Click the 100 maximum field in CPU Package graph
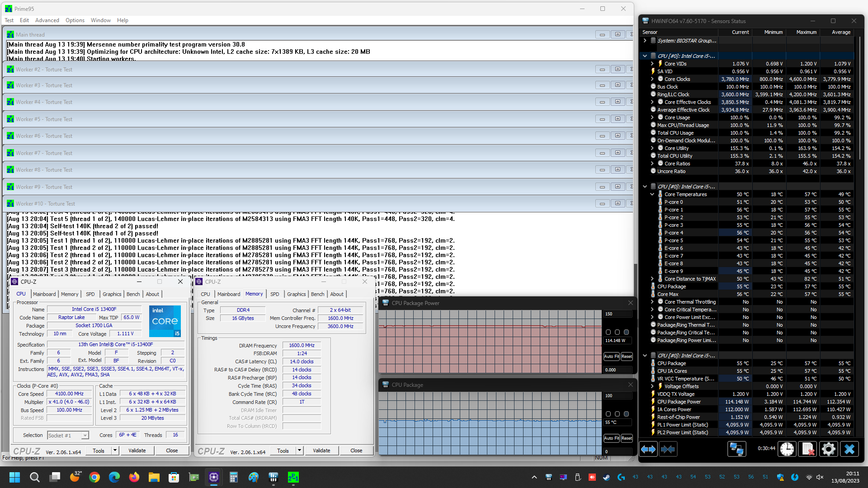 coord(618,396)
